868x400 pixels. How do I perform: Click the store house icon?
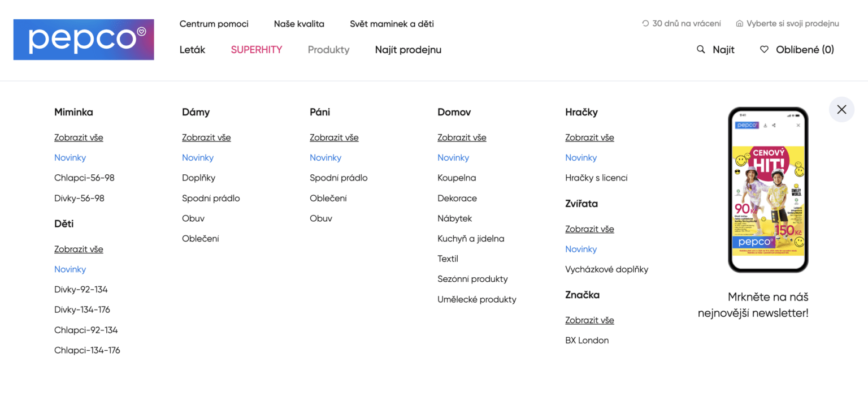pos(739,24)
